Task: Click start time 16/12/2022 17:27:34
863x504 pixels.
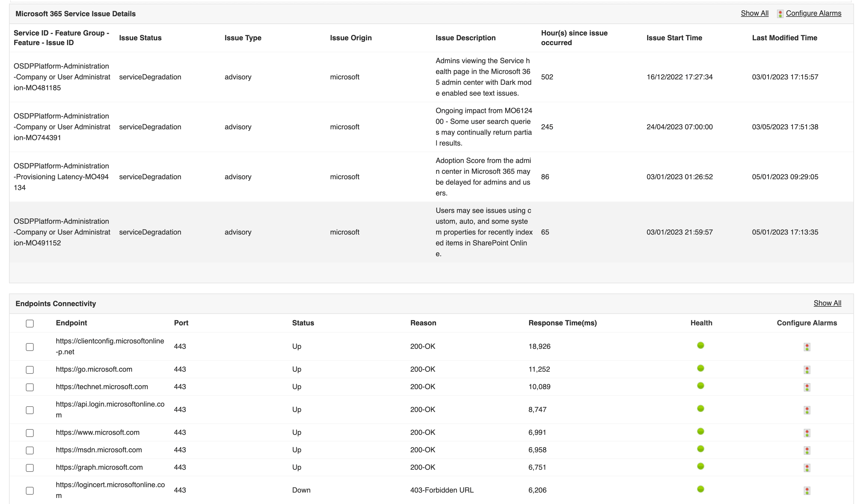Action: tap(680, 77)
